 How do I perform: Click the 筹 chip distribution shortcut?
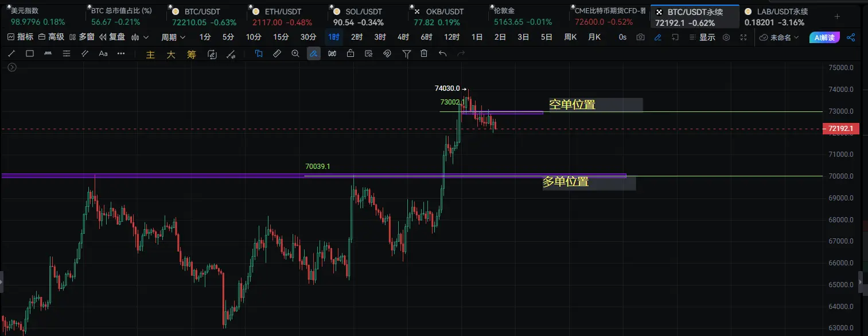coord(192,55)
